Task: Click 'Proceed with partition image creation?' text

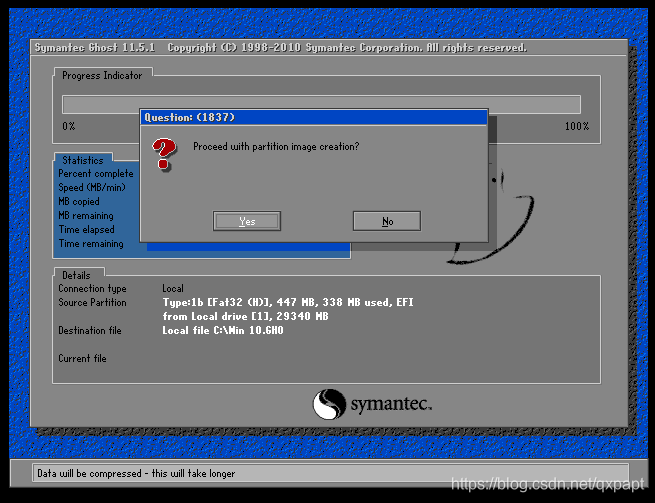Action: pyautogui.click(x=276, y=147)
